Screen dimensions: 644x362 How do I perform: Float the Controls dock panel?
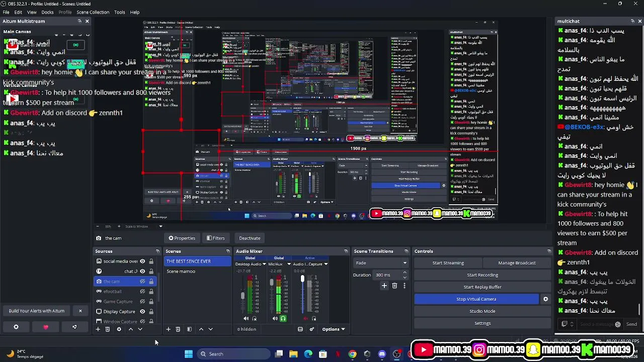tap(549, 251)
